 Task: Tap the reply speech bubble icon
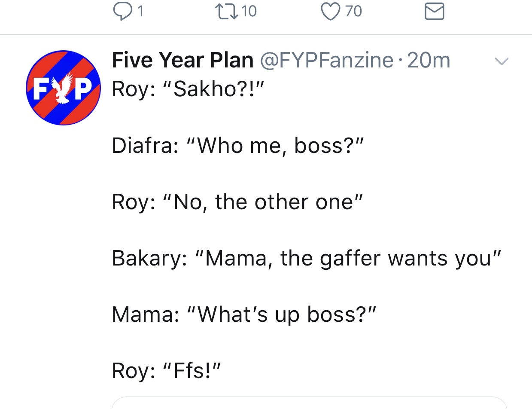point(122,12)
